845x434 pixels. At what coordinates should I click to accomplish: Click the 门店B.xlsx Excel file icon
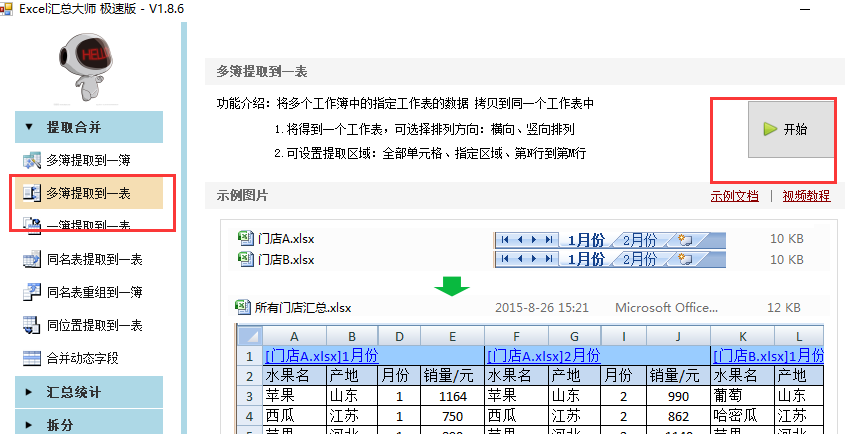246,259
